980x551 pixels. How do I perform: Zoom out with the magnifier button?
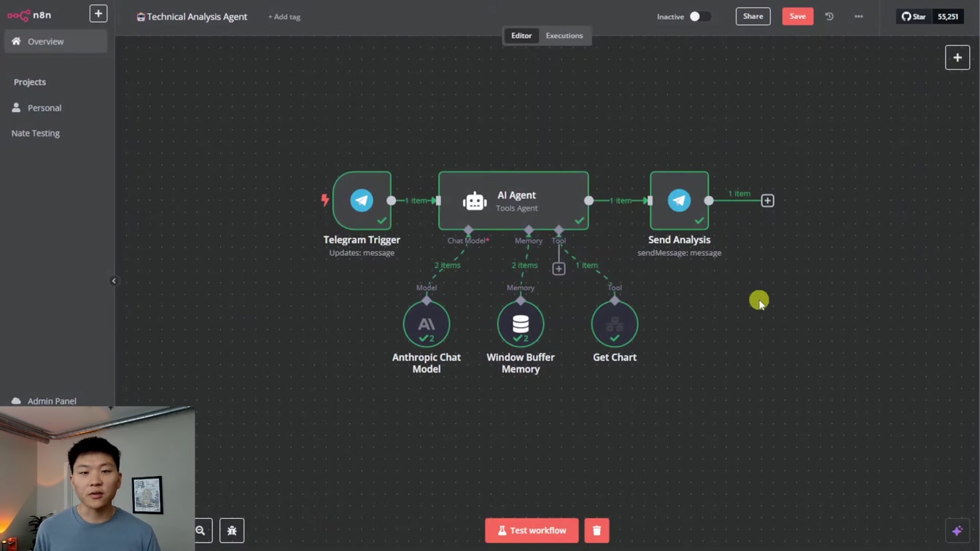coord(201,531)
